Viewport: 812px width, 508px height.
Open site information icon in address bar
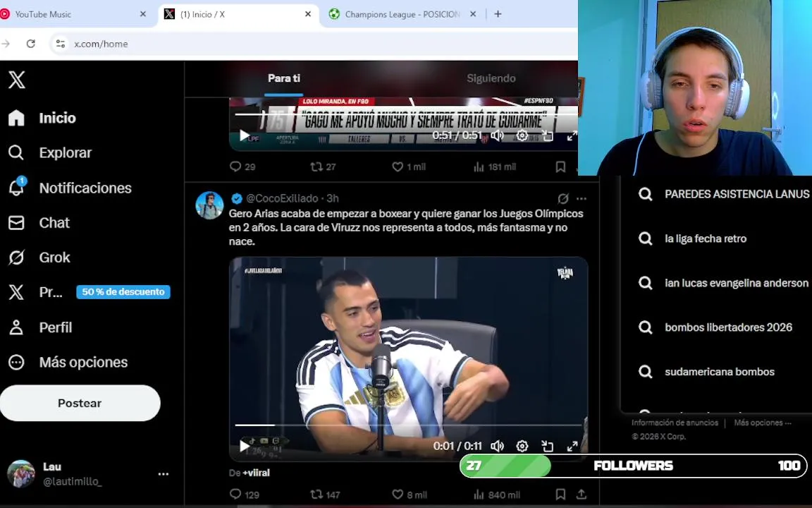61,44
